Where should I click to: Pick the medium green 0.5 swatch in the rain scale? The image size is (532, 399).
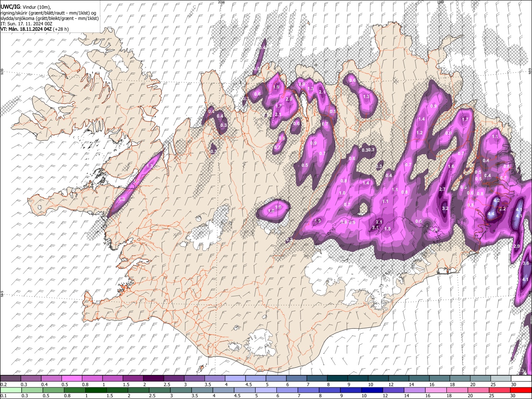(x=53, y=390)
